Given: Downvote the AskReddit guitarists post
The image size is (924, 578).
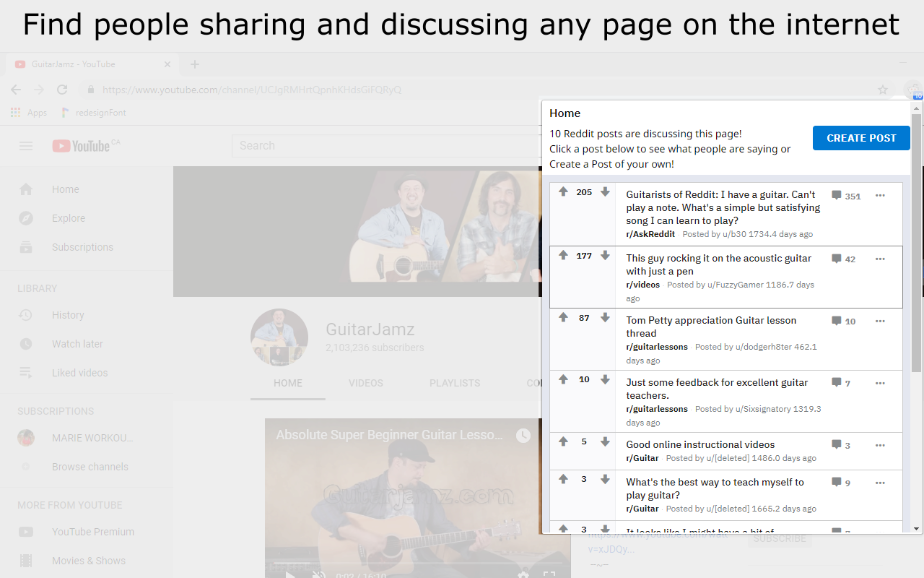Looking at the screenshot, I should pyautogui.click(x=605, y=192).
